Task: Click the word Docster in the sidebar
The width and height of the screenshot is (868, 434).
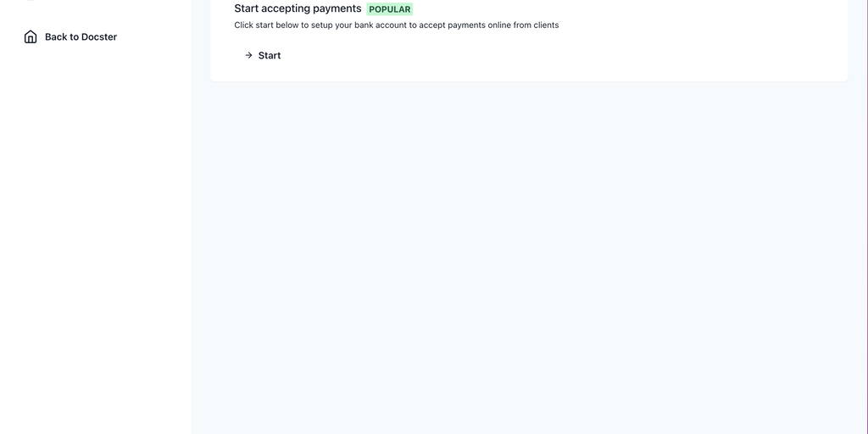Action: (x=99, y=37)
